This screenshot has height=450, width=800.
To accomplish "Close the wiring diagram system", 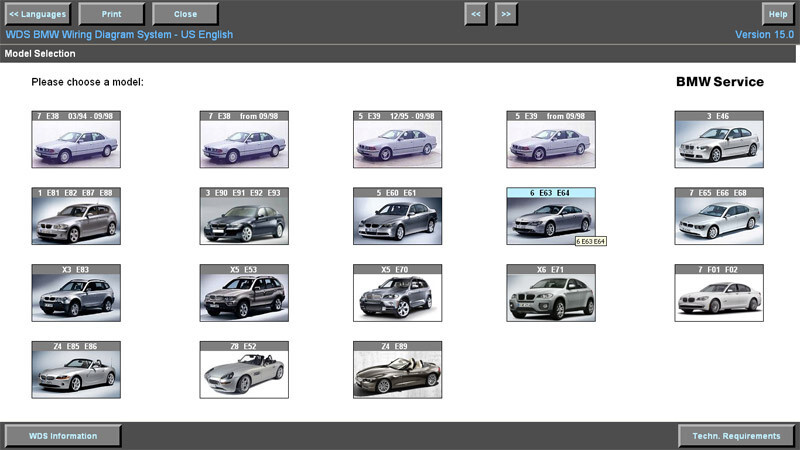I will tap(185, 14).
